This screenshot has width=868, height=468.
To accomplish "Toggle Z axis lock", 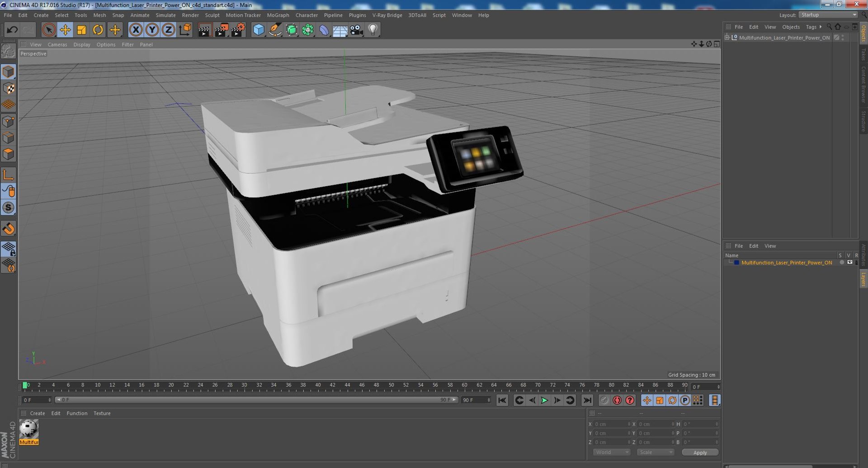I will pyautogui.click(x=169, y=30).
